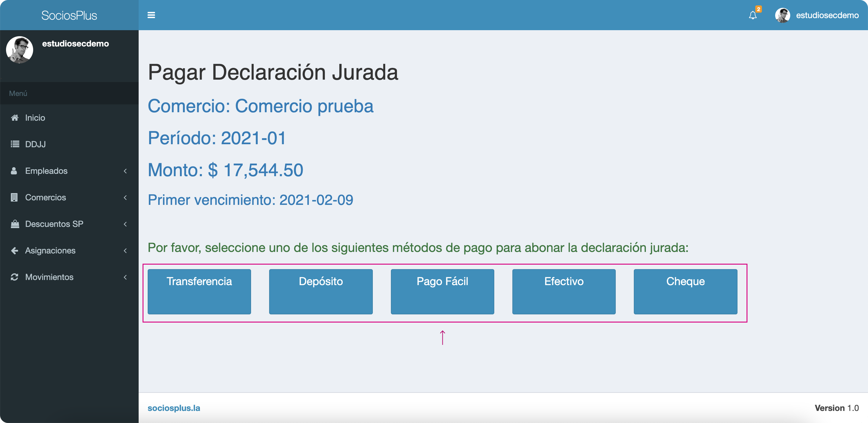This screenshot has height=423, width=868.
Task: Click the Período: 2021-01 text
Action: [217, 138]
